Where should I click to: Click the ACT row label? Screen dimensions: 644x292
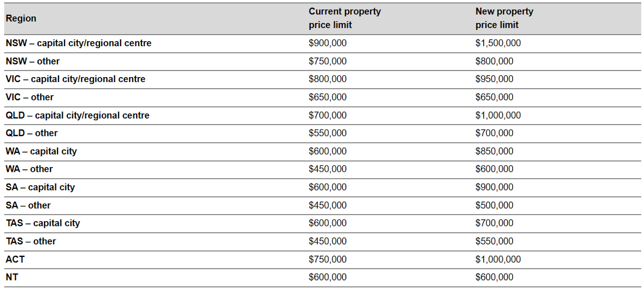(15, 259)
